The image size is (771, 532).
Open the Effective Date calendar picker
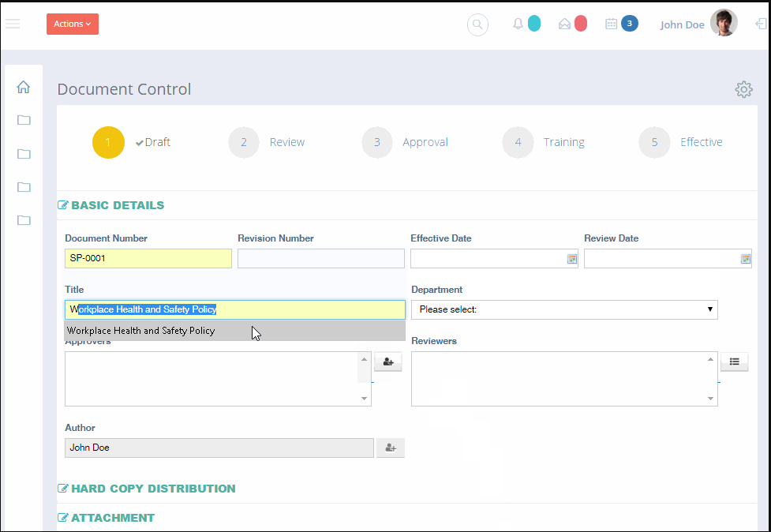tap(572, 259)
